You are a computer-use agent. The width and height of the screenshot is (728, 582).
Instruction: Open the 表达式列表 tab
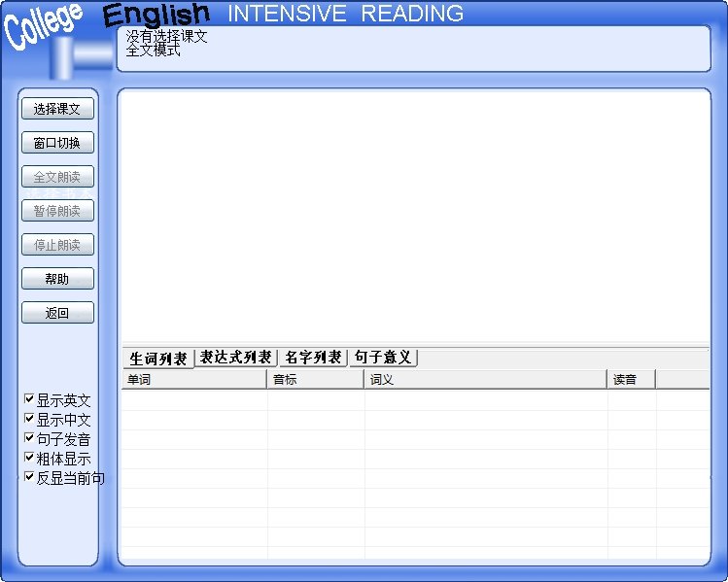coord(236,358)
